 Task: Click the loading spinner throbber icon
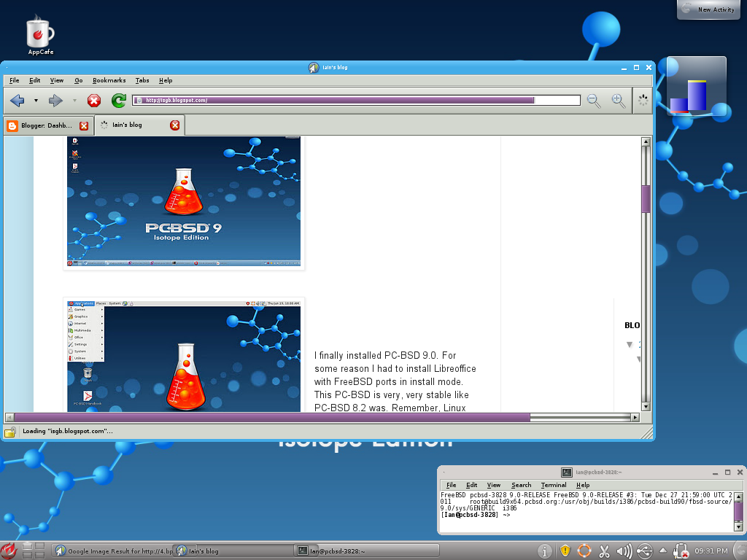[x=643, y=100]
